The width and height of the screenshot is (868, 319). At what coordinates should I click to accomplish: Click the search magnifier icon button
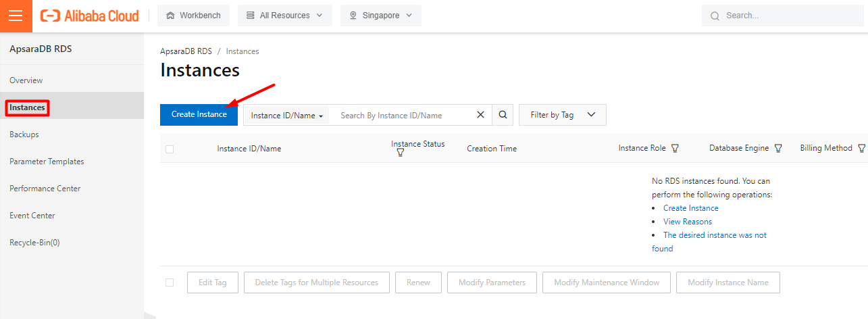pos(503,115)
